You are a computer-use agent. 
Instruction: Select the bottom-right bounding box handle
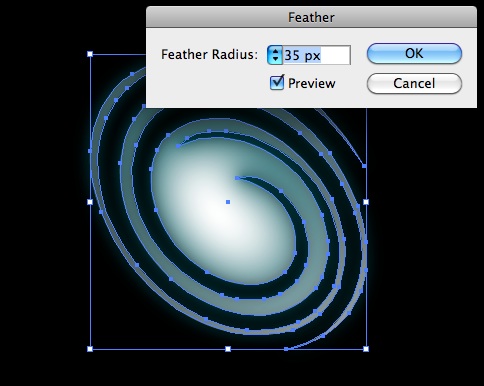point(366,349)
